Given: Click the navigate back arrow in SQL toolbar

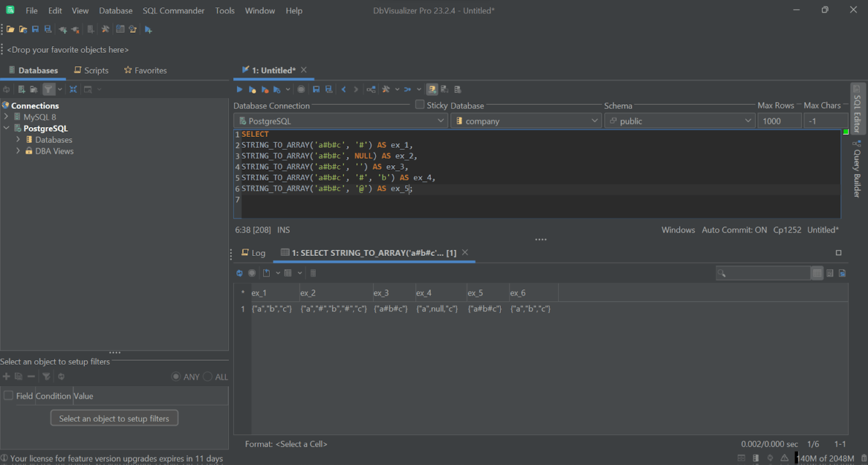Looking at the screenshot, I should (343, 89).
